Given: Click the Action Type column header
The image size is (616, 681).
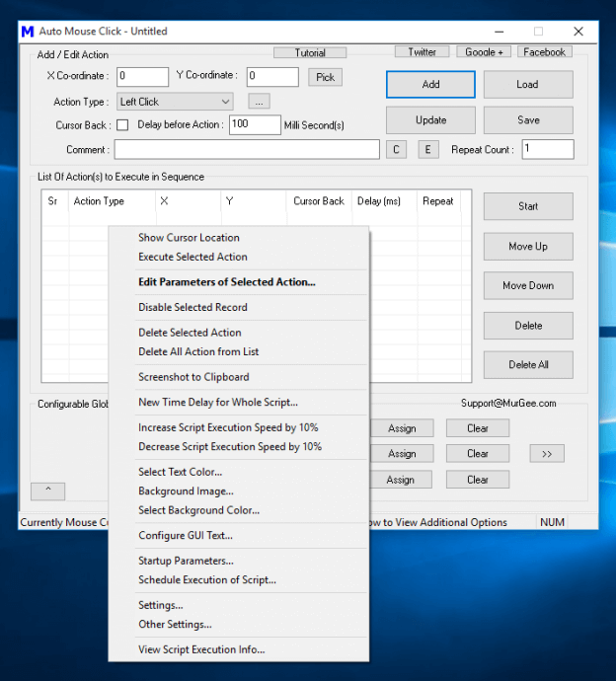Looking at the screenshot, I should coord(112,201).
